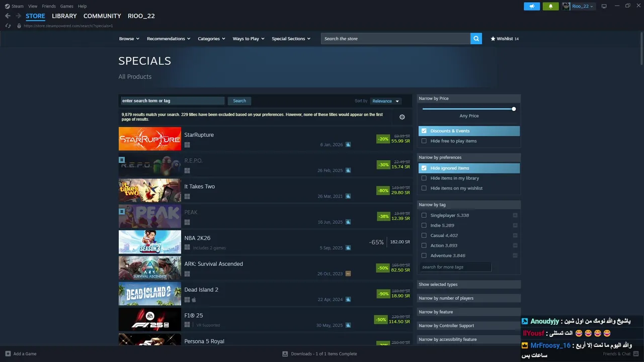Go forward with the right arrow
The height and width of the screenshot is (362, 644).
pyautogui.click(x=18, y=16)
